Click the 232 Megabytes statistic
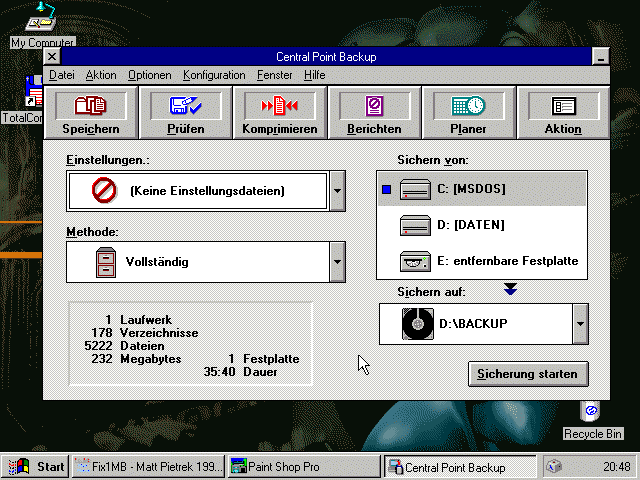The height and width of the screenshot is (480, 640). click(136, 359)
